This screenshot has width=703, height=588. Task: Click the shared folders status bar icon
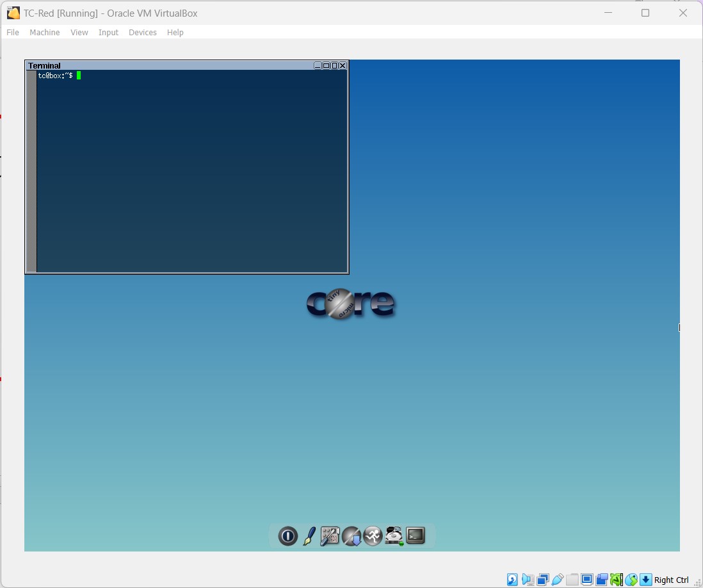[572, 579]
